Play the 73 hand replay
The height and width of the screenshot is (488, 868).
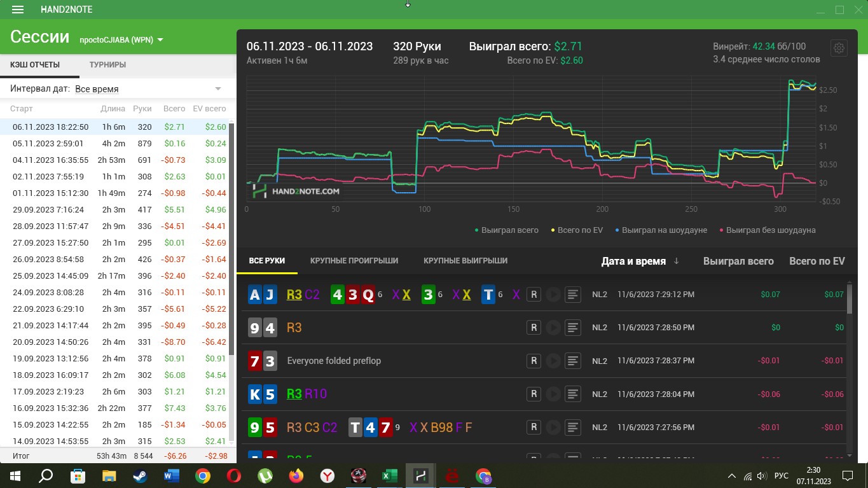[553, 361]
